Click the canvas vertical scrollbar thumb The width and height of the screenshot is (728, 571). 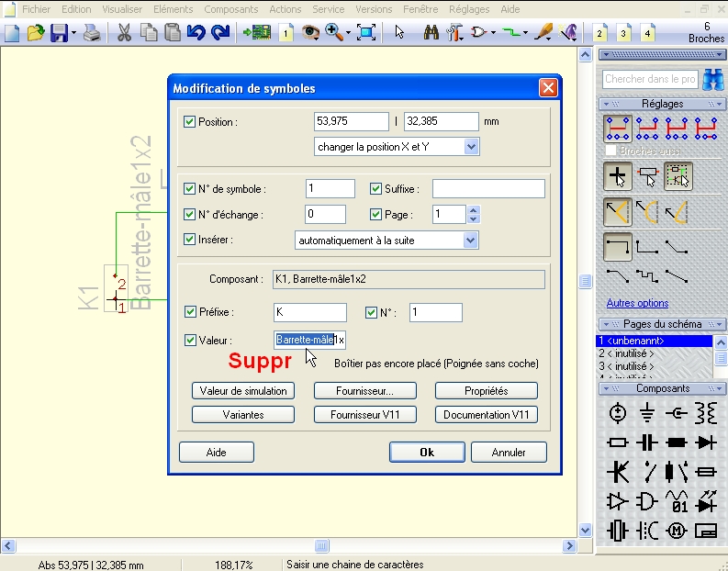coord(586,282)
